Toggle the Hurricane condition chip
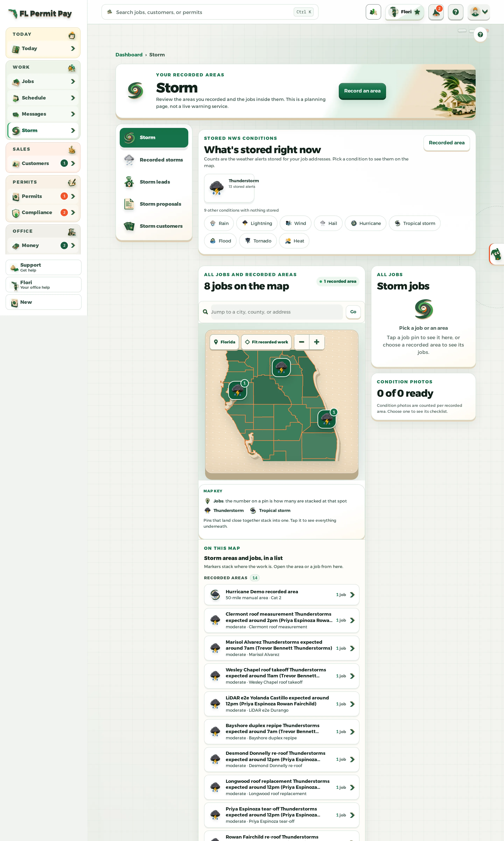The width and height of the screenshot is (504, 841). (x=365, y=223)
